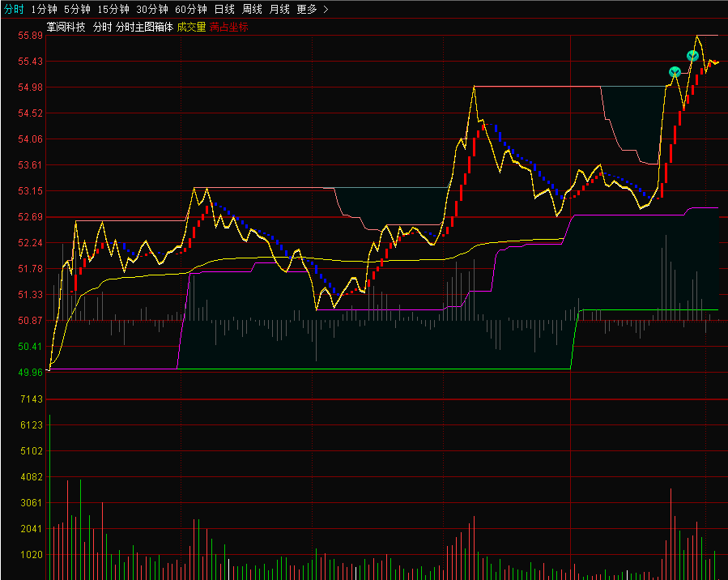Click the 5102 volume axis label
The height and width of the screenshot is (580, 728).
32,451
